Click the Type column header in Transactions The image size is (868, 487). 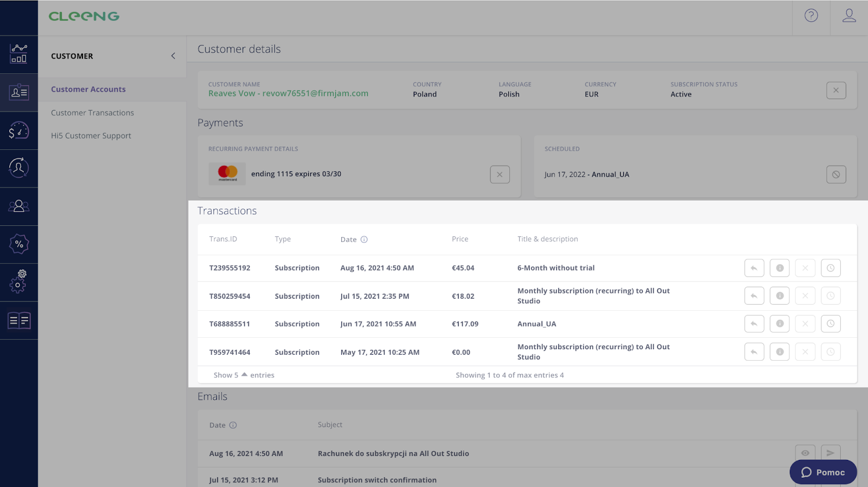click(283, 239)
